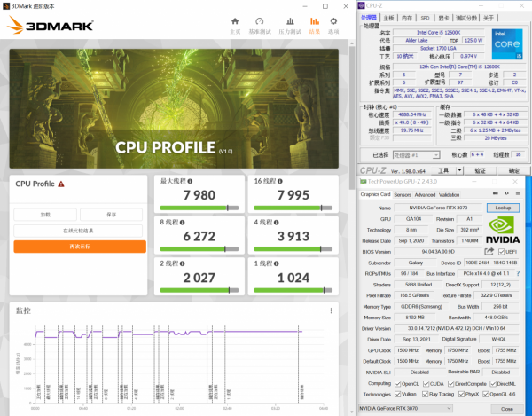Click the 3DMark logo
This screenshot has height=416, width=532.
(x=50, y=25)
